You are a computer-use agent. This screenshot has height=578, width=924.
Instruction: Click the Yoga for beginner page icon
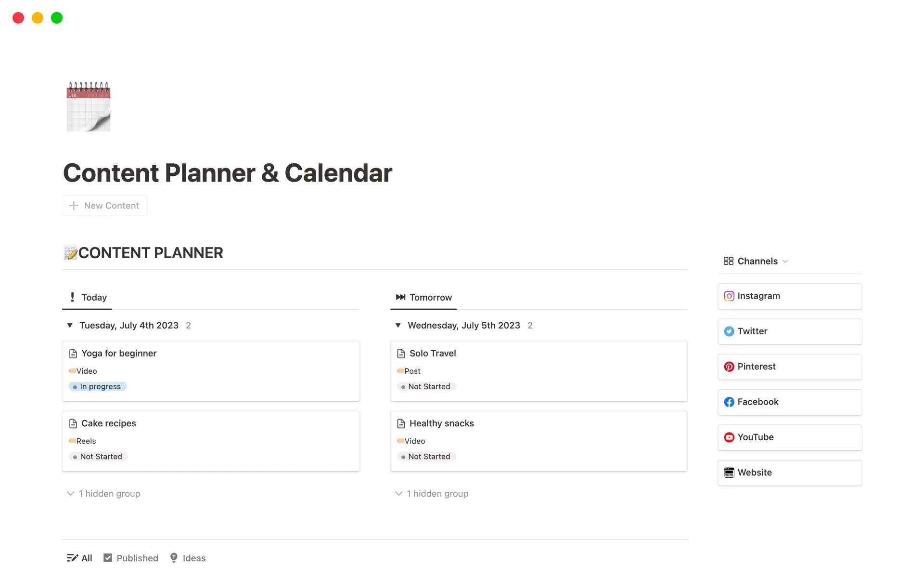click(x=73, y=353)
